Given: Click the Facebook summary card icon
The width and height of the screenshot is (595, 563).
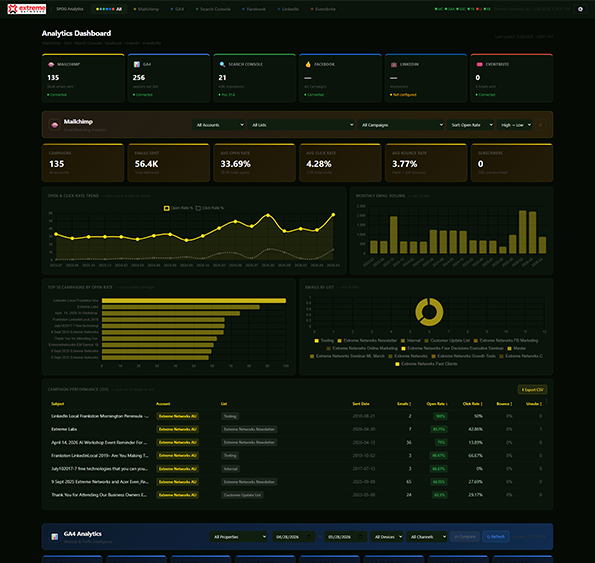Looking at the screenshot, I should tap(308, 64).
